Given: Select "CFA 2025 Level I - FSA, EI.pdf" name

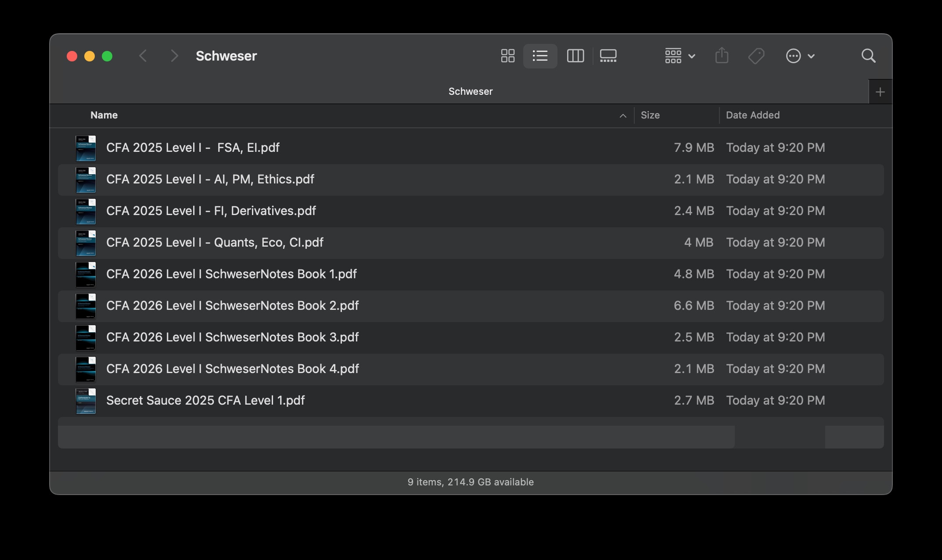Looking at the screenshot, I should (193, 147).
